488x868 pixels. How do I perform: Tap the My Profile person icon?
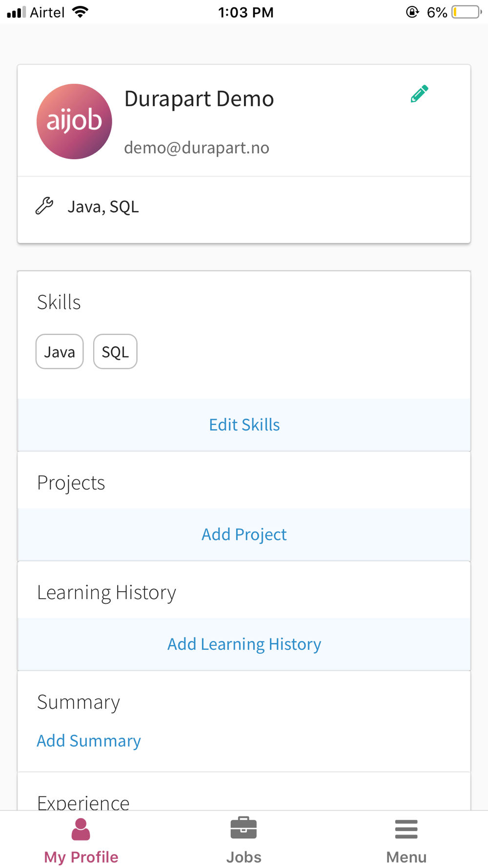click(81, 829)
